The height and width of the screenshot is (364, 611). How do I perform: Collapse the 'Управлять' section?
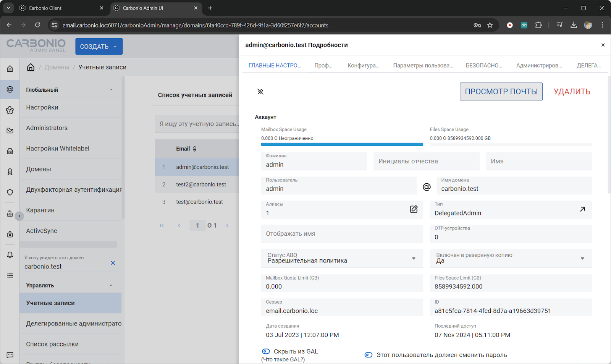point(111,285)
